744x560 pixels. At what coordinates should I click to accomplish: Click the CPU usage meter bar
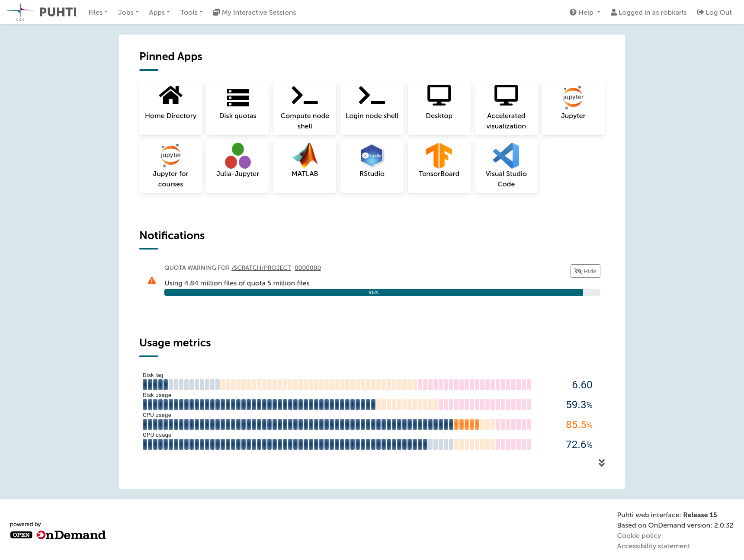click(337, 425)
